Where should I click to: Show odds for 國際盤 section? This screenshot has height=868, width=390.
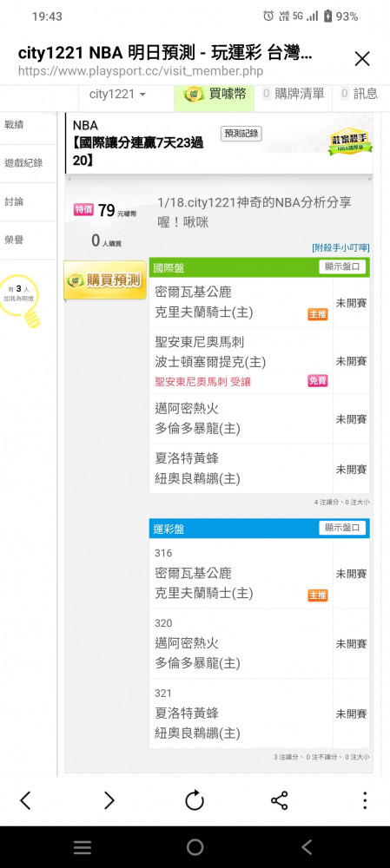342,266
